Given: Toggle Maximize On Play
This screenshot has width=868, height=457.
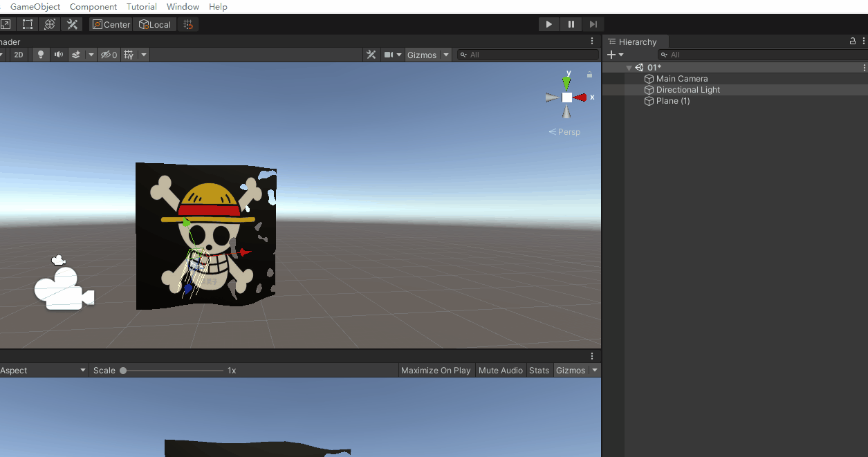Looking at the screenshot, I should click(x=436, y=371).
